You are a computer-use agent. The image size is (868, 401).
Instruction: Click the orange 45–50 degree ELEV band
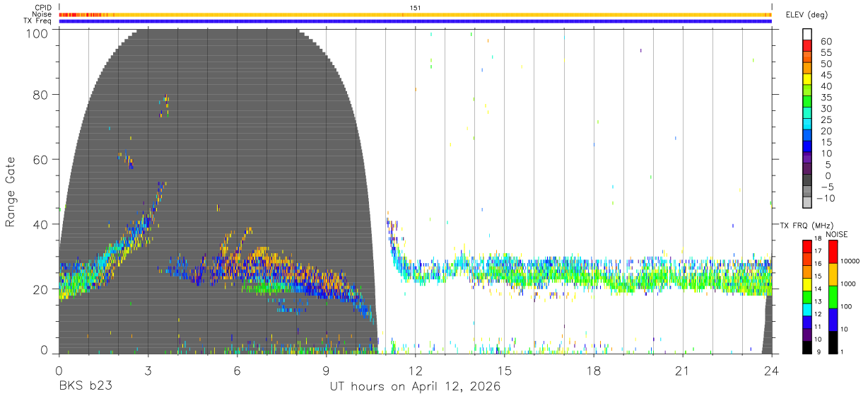coord(807,68)
